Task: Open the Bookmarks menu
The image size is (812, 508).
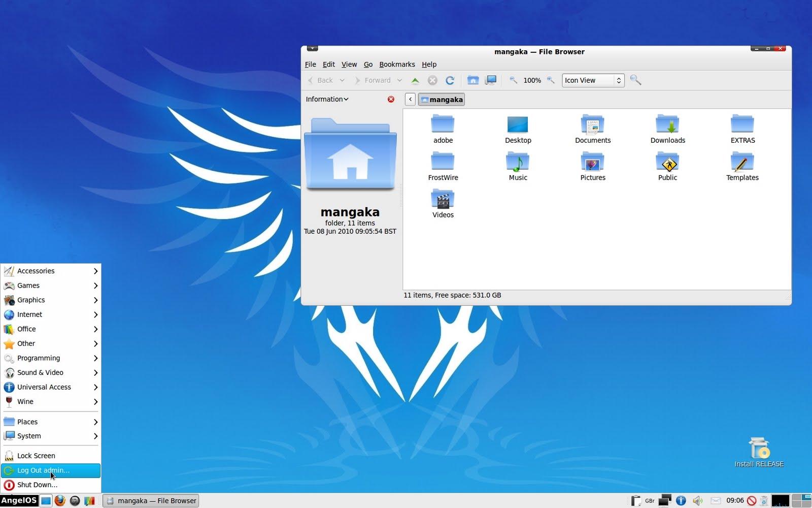Action: 397,65
